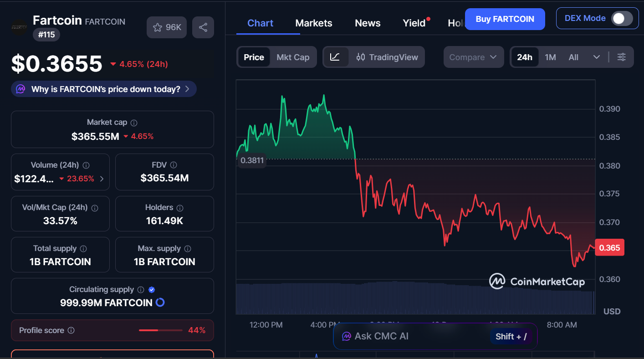Click the Ask CMC AI input field
644x359 pixels.
(410, 336)
